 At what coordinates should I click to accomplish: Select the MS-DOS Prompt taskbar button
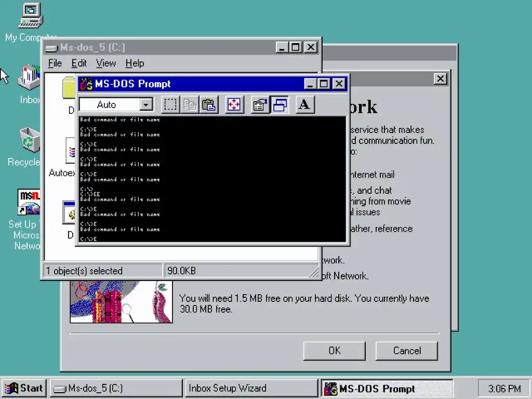point(387,388)
